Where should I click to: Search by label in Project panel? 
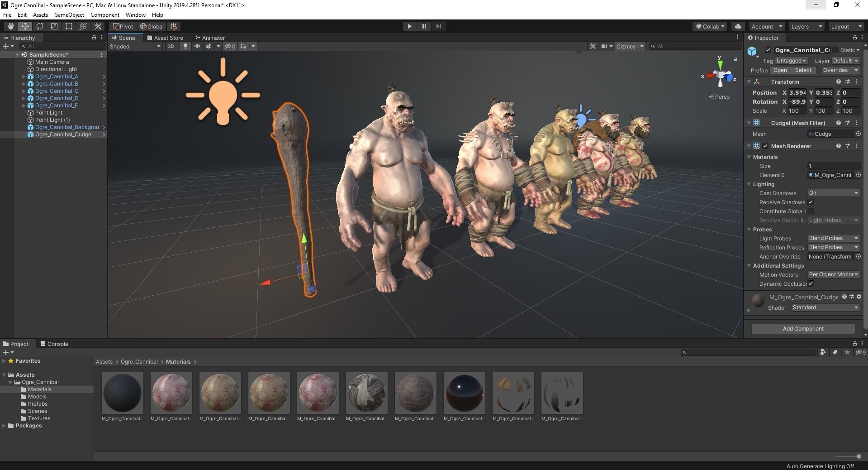click(835, 352)
